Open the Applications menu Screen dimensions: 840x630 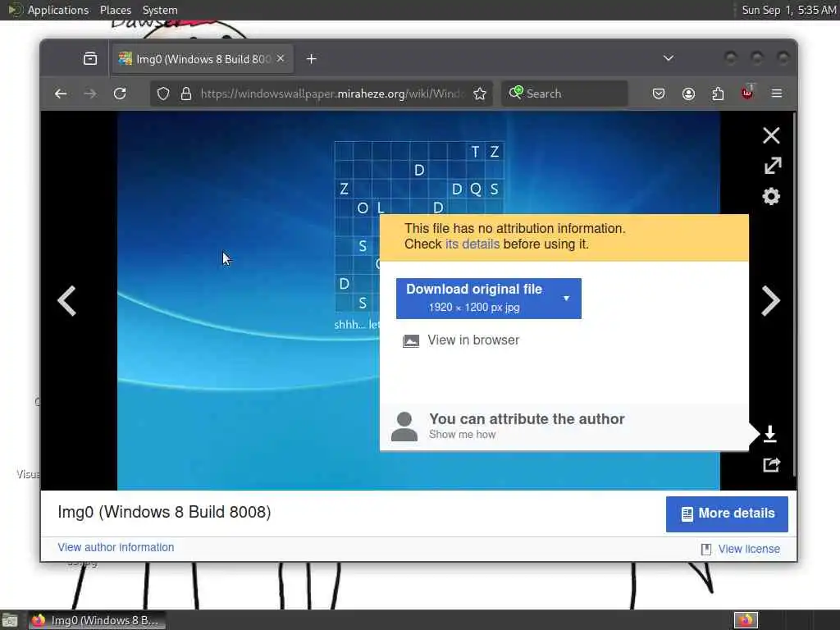pos(58,10)
